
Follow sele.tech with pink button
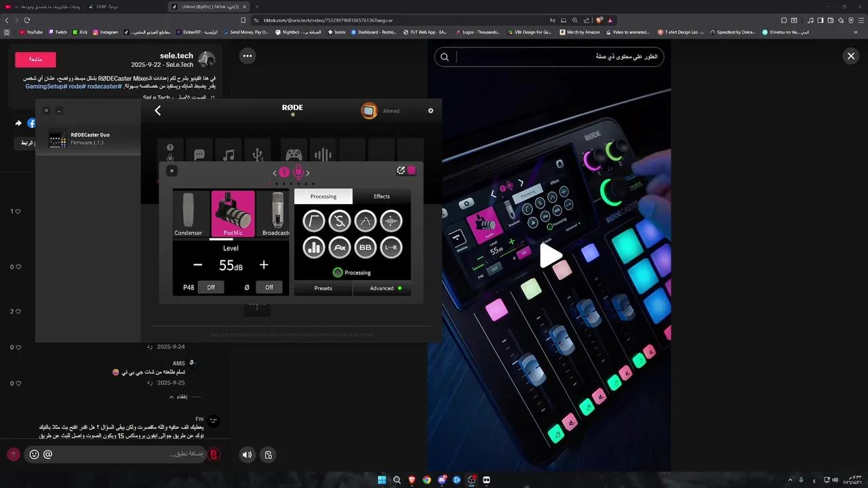[x=35, y=60]
